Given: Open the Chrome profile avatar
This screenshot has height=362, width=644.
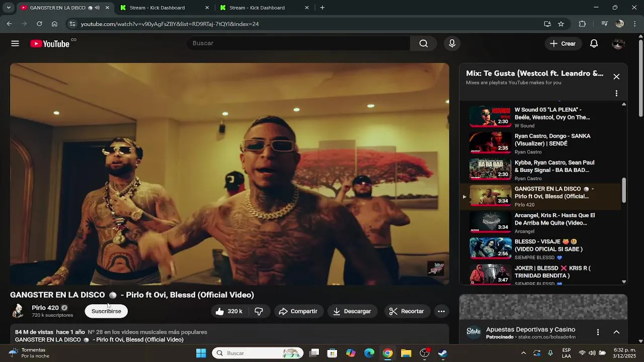Looking at the screenshot, I should (620, 24).
